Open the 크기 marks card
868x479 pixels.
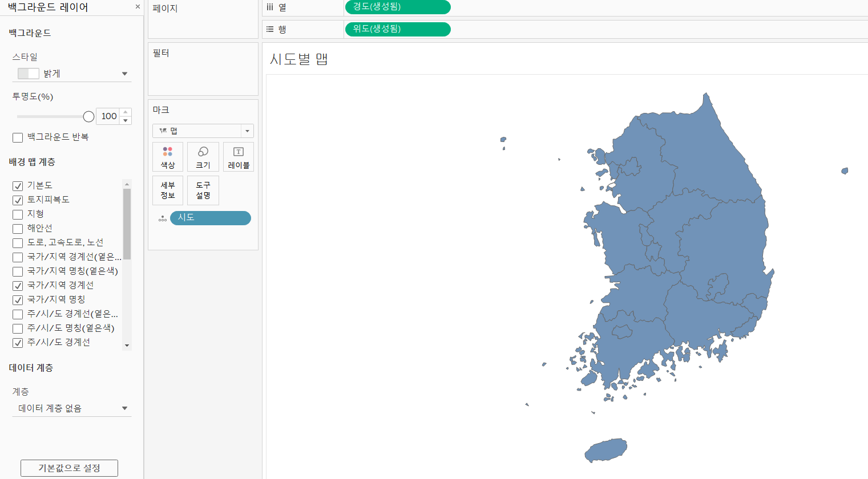point(203,157)
